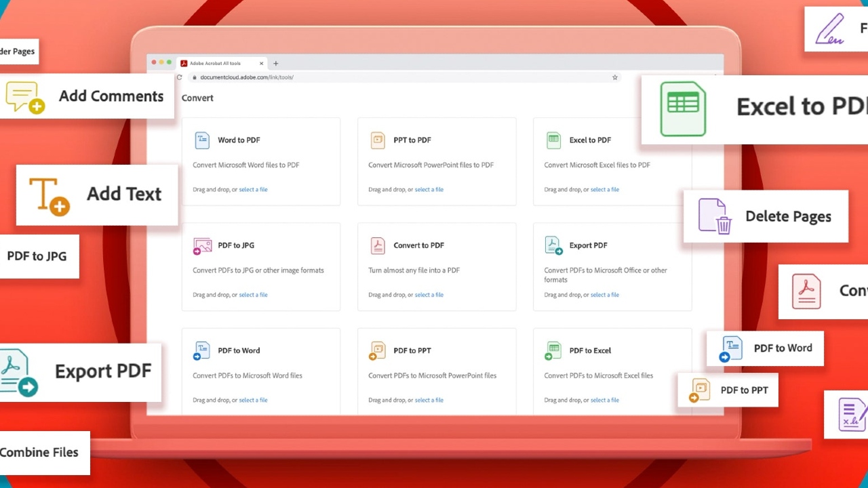
Task: Click select a file under PDF to JPG
Action: [253, 295]
